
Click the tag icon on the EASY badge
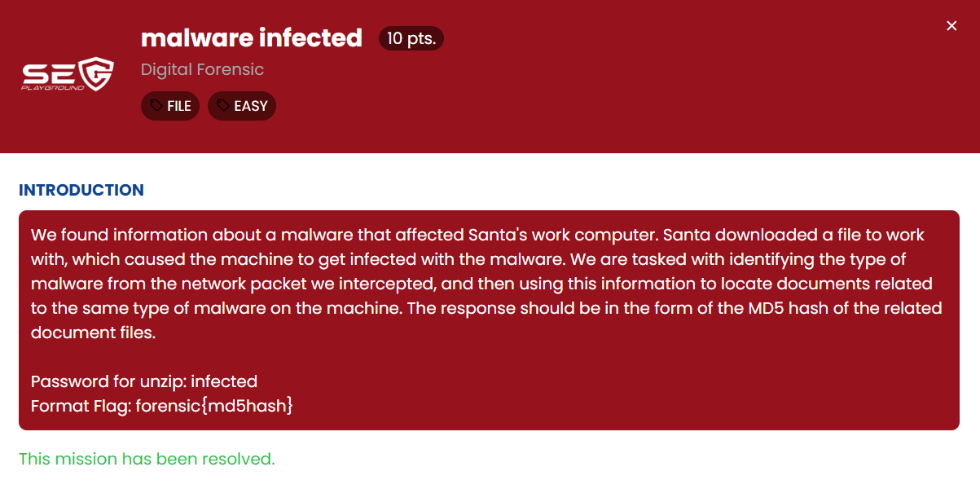tap(222, 106)
